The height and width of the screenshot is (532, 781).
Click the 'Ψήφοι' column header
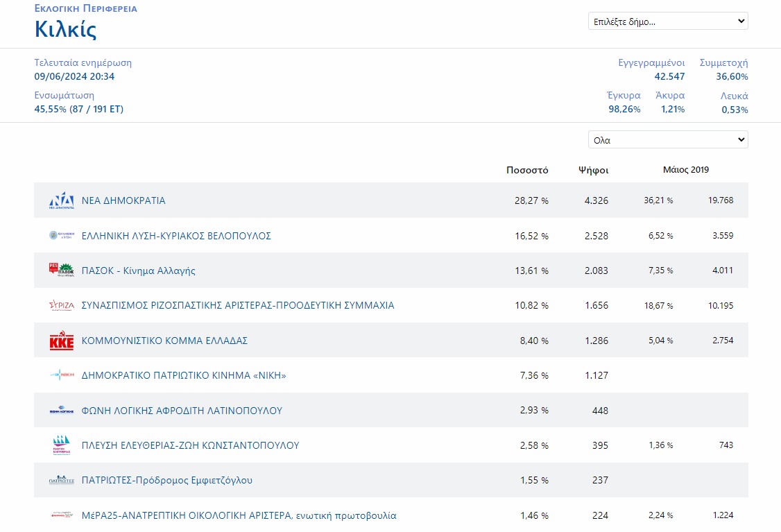click(x=593, y=170)
